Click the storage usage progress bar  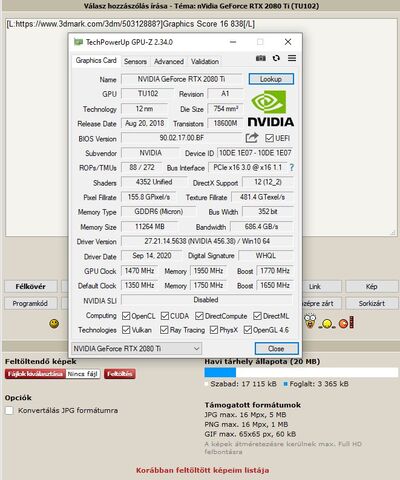tap(301, 372)
